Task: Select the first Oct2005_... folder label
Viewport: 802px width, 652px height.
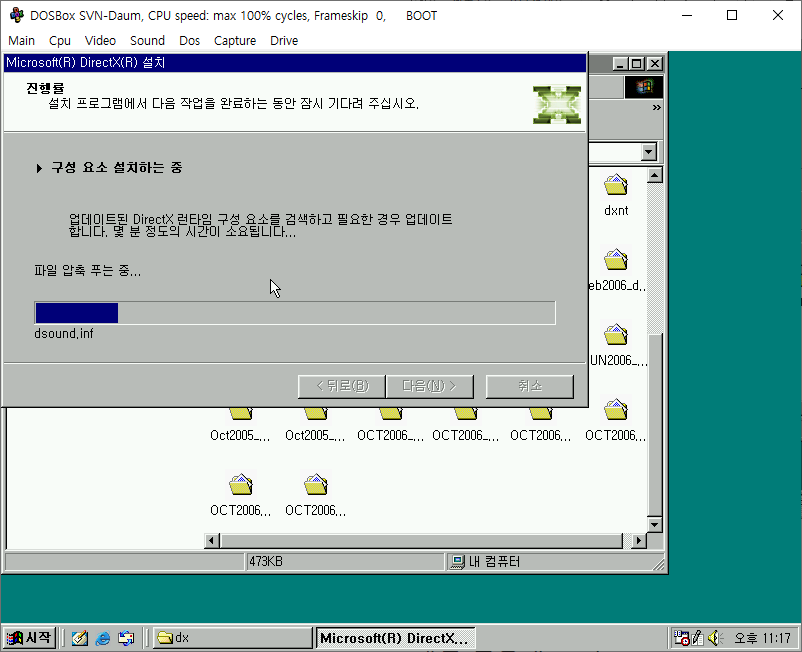Action: [x=240, y=436]
